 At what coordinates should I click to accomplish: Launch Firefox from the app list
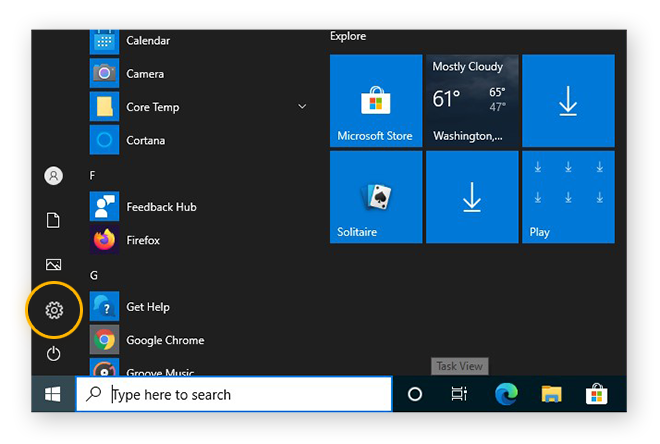tap(143, 240)
